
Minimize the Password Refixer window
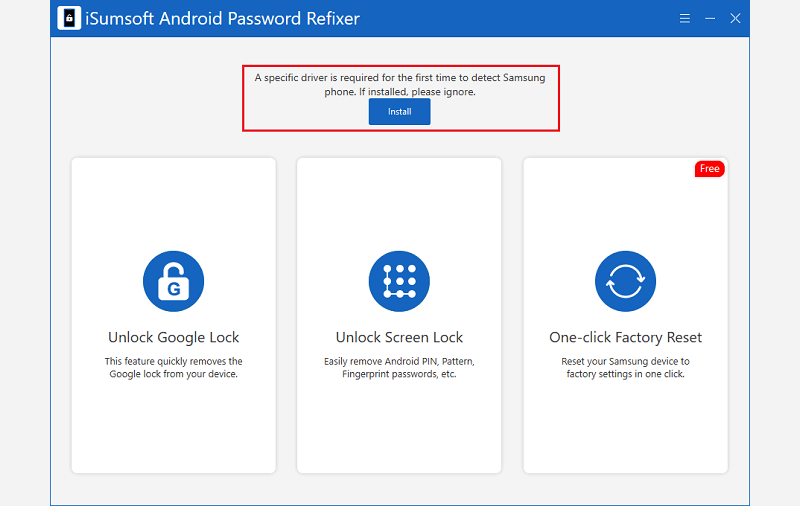click(x=710, y=19)
